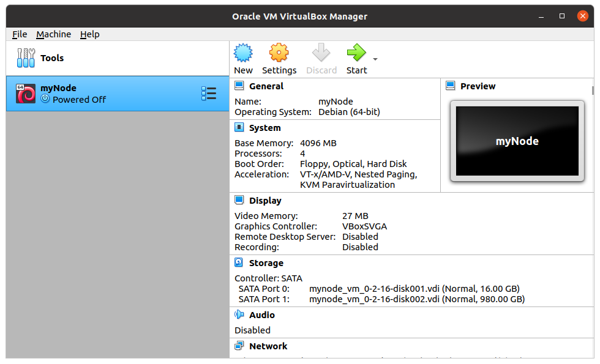
Task: Click the Base Memory value 4096 MB
Action: pyautogui.click(x=318, y=143)
